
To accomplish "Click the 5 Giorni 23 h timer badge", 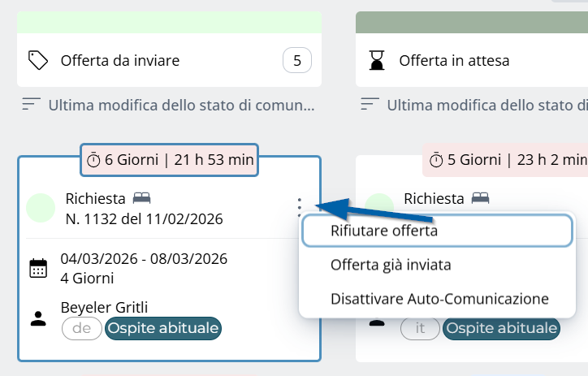I will coord(505,160).
